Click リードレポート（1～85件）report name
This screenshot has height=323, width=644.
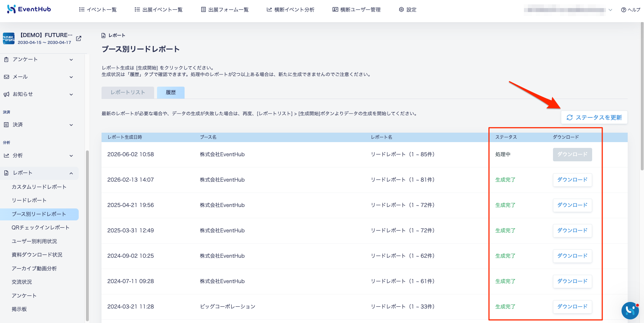pyautogui.click(x=402, y=154)
